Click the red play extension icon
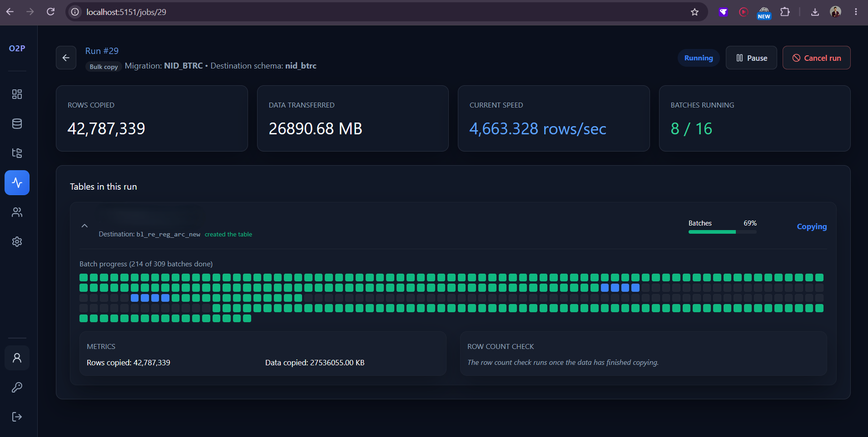The image size is (868, 437). [x=744, y=12]
